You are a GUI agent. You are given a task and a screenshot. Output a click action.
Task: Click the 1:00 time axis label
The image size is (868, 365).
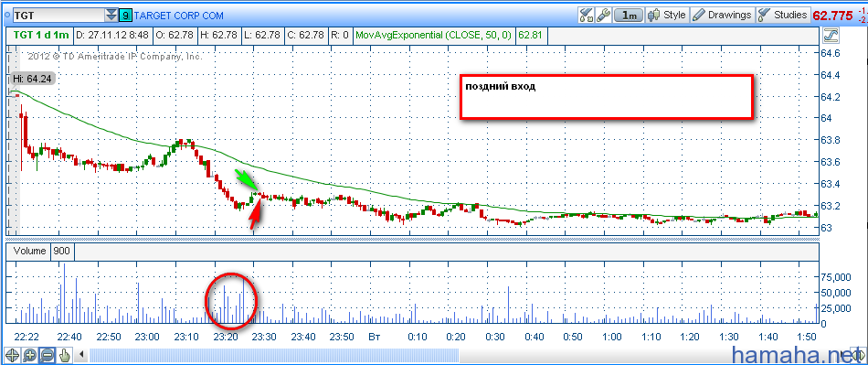pyautogui.click(x=612, y=337)
